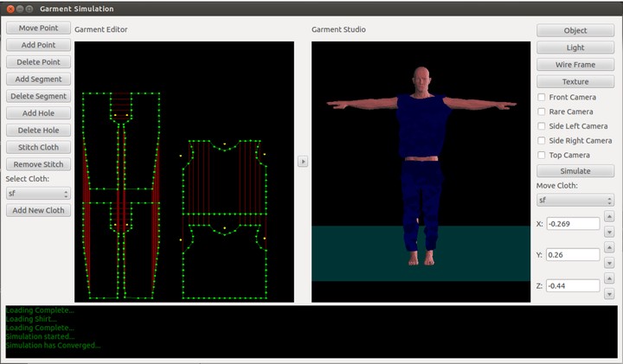This screenshot has width=623, height=364.
Task: Click the Texture button
Action: pyautogui.click(x=575, y=82)
